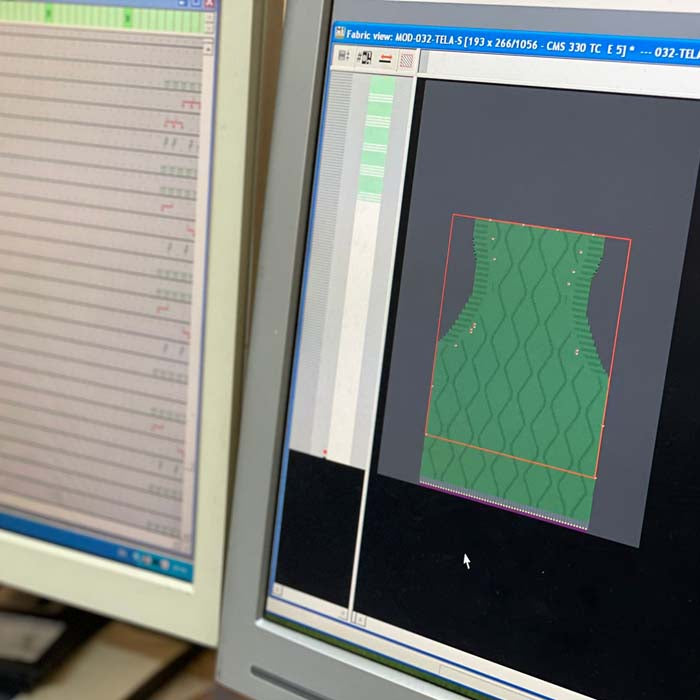Click the green striped block in the column strip
The height and width of the screenshot is (700, 700).
pos(379,140)
